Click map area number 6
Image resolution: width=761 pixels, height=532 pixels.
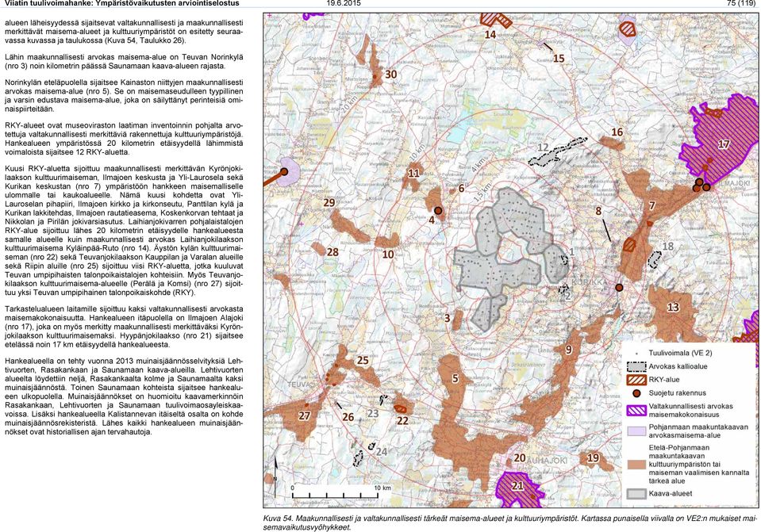click(x=462, y=189)
